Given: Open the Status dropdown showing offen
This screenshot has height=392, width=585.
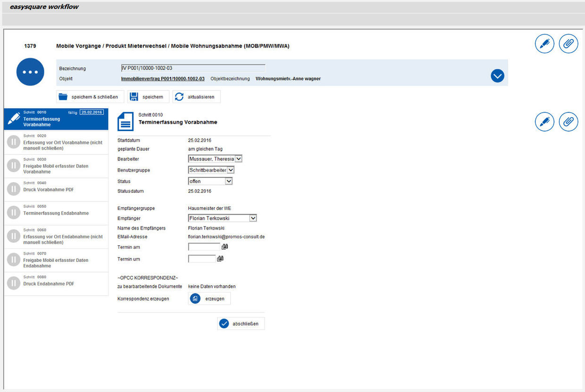Looking at the screenshot, I should point(210,181).
